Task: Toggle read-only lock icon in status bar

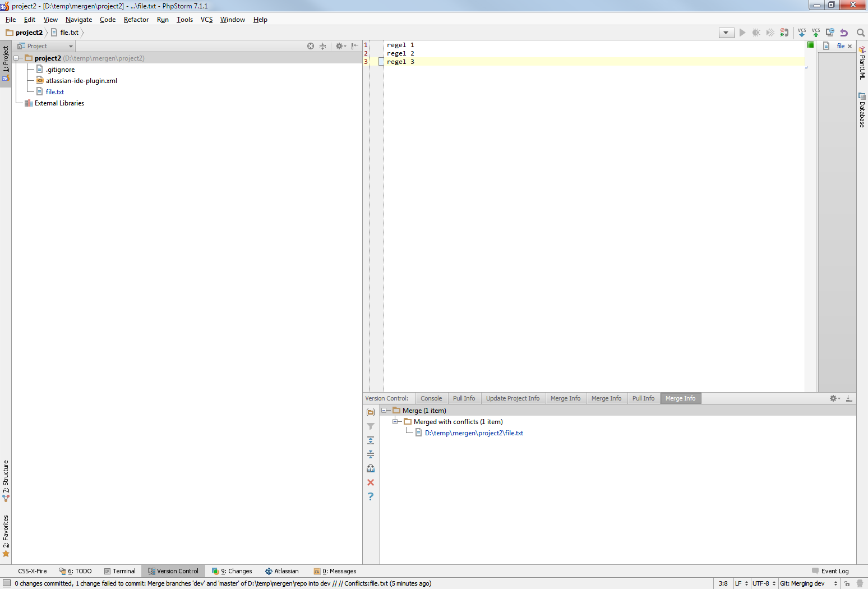Action: click(847, 583)
